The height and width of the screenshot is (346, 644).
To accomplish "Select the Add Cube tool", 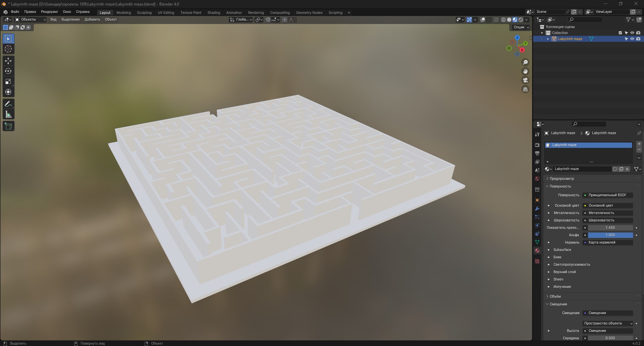I will pyautogui.click(x=8, y=126).
